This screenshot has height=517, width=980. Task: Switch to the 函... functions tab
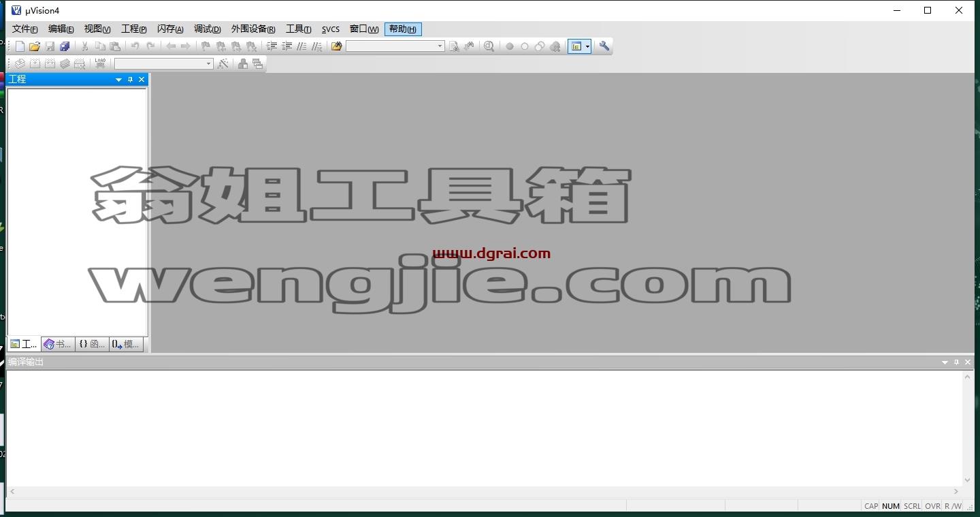click(x=92, y=344)
